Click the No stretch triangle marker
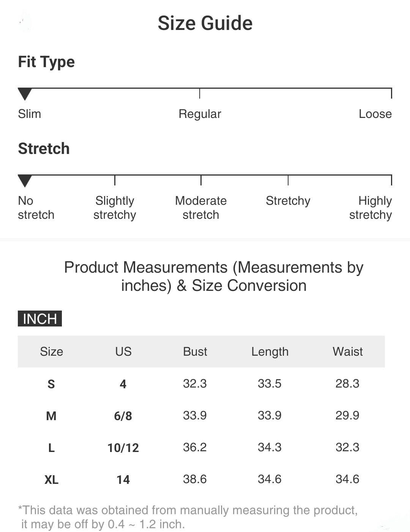The width and height of the screenshot is (410, 532). 25,180
